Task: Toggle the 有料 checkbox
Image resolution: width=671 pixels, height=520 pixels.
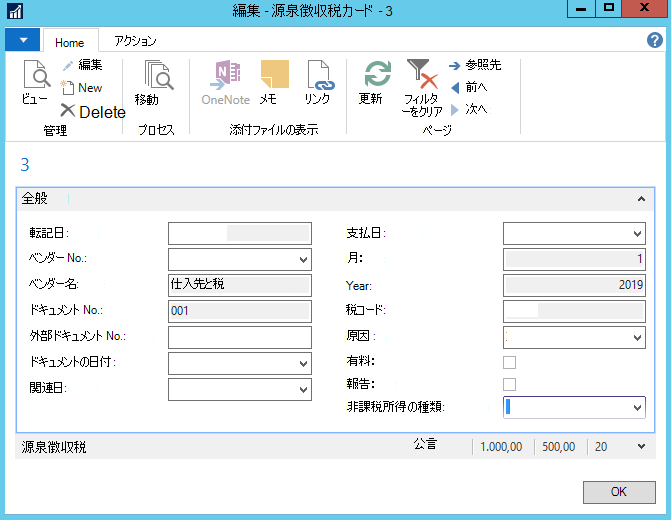Action: click(509, 362)
